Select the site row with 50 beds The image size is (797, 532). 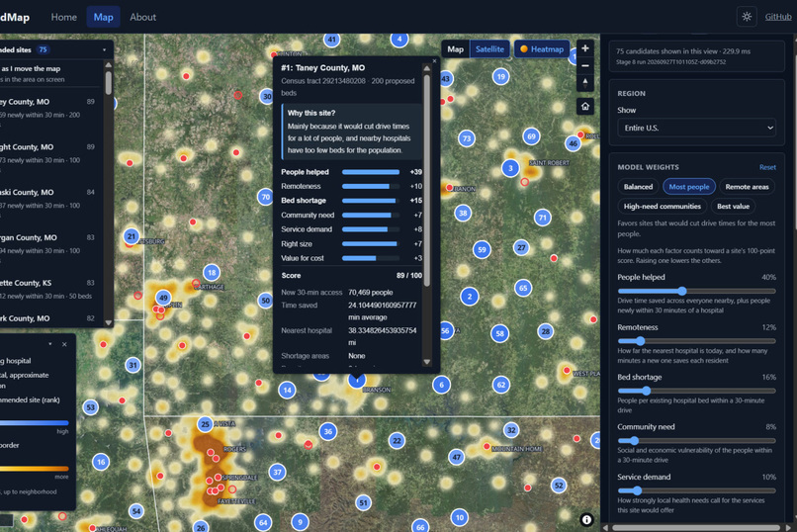click(48, 289)
